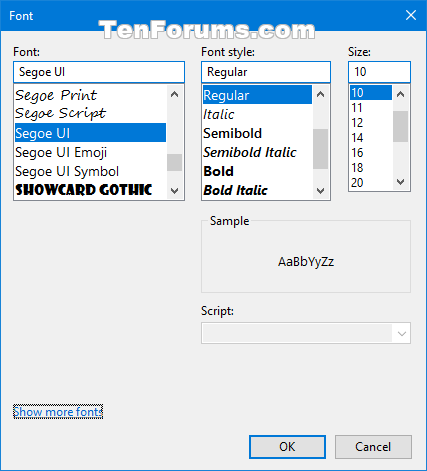
Task: Close the Font dialog window
Action: [x=411, y=15]
